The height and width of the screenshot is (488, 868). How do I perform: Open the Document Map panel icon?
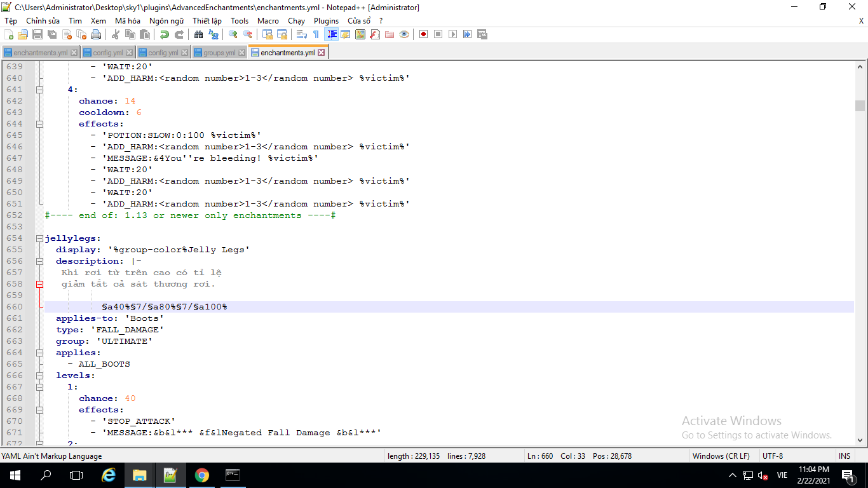coord(360,34)
